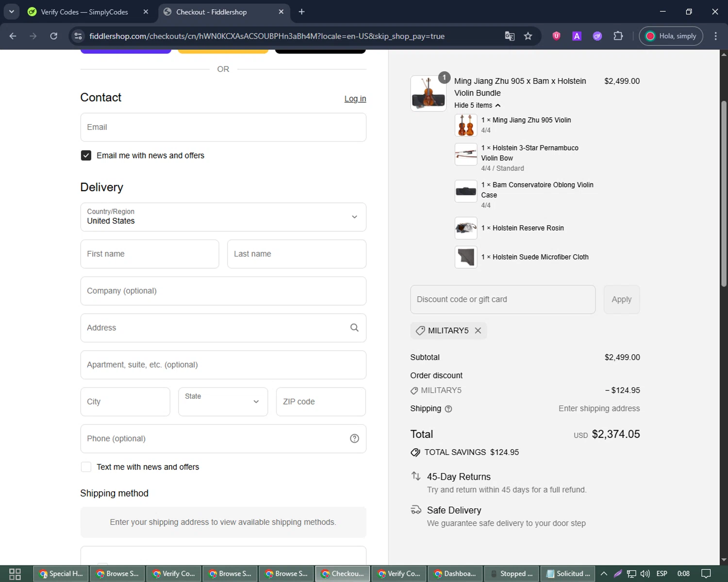Click the network tray icon
The width and height of the screenshot is (728, 582).
pos(631,574)
